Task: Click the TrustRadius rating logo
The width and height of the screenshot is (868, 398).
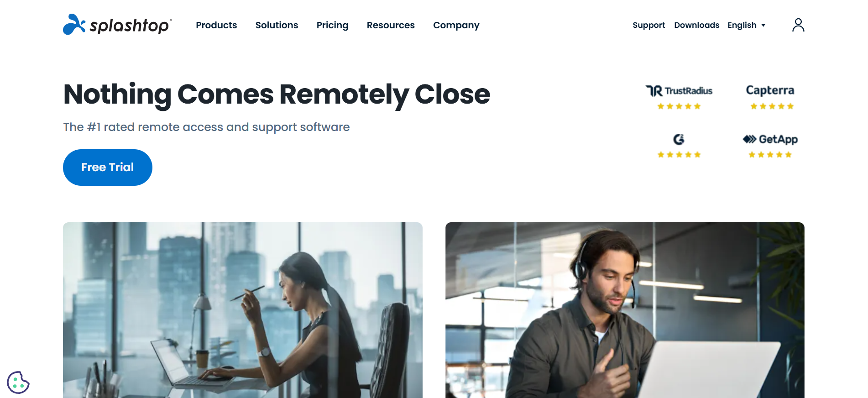Action: pos(679,91)
